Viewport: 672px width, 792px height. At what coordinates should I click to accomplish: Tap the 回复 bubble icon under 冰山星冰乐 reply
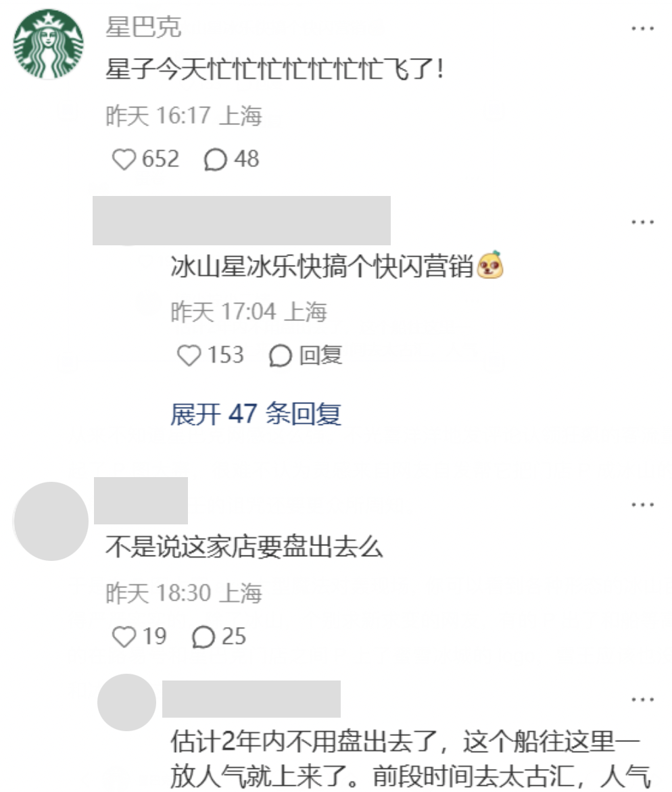coord(281,355)
